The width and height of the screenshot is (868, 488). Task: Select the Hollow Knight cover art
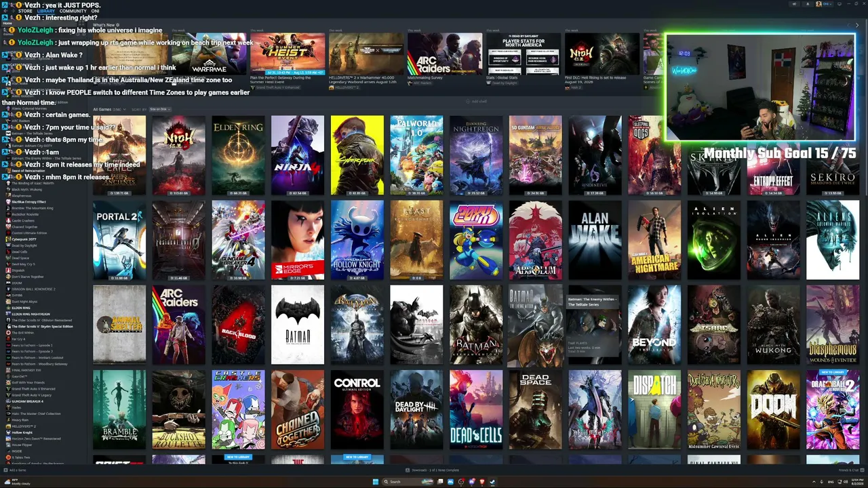pos(357,240)
